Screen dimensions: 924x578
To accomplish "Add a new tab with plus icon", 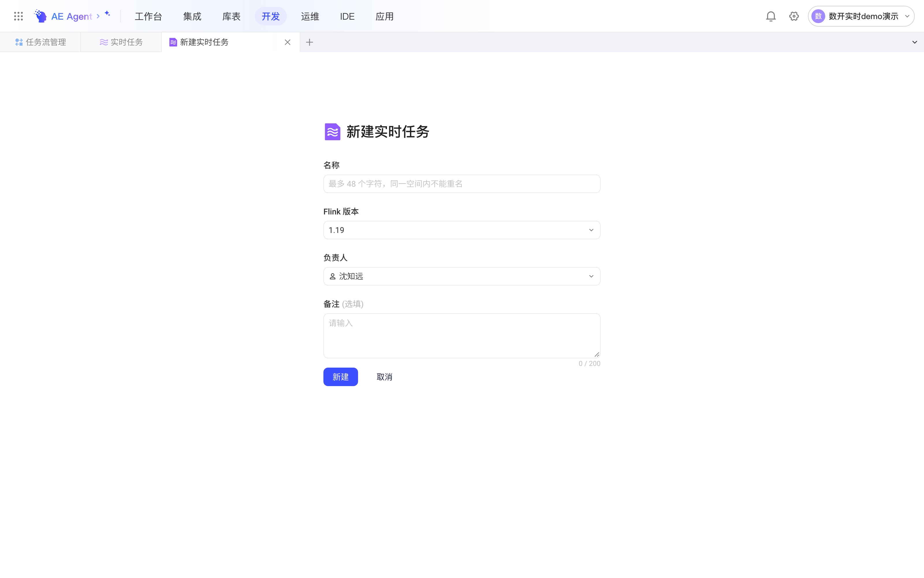I will [x=310, y=42].
